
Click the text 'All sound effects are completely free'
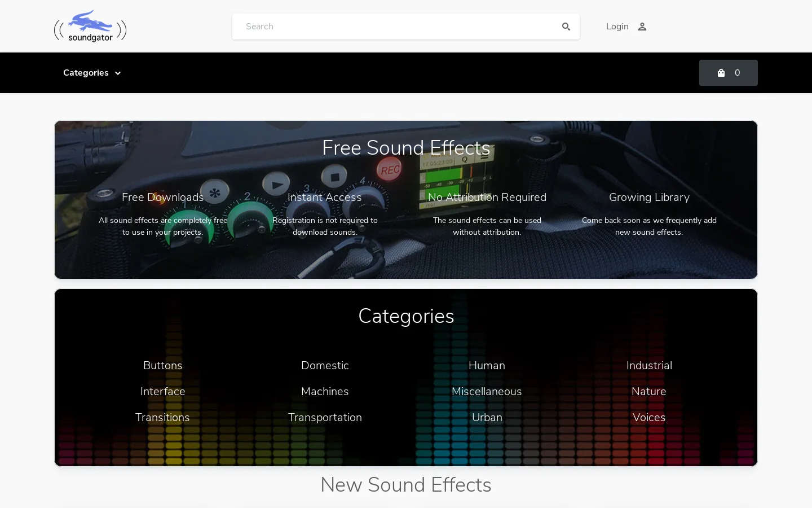pyautogui.click(x=163, y=220)
